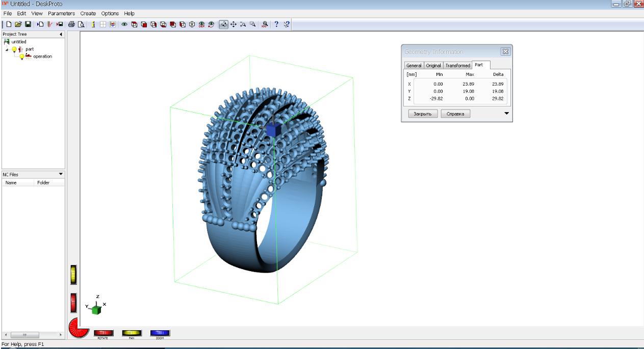Switch to the Transformed tab
The width and height of the screenshot is (644, 349).
click(x=457, y=65)
